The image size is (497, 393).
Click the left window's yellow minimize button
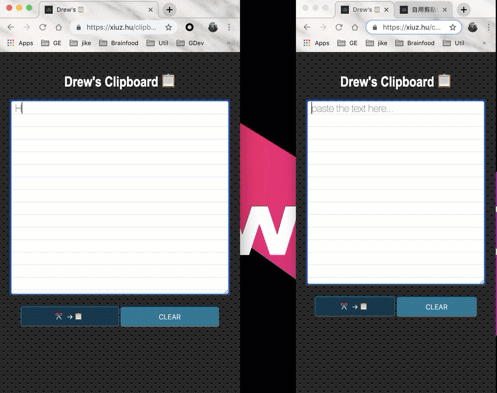[19, 8]
